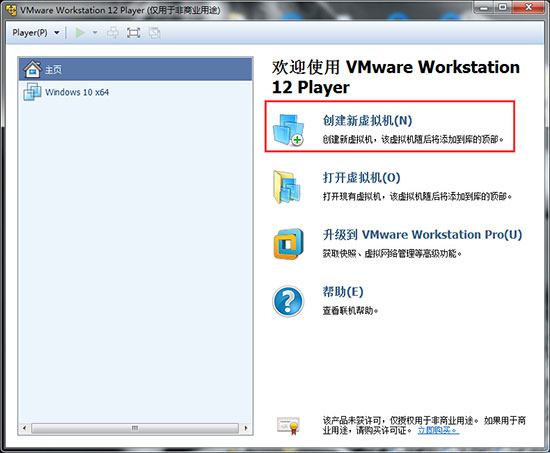Click 打开虚拟机(O) link
Screen dimensions: 550x453
(x=361, y=177)
